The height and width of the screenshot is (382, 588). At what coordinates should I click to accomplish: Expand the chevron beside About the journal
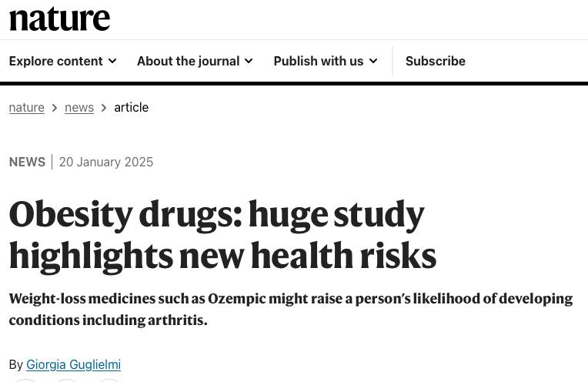pos(249,61)
